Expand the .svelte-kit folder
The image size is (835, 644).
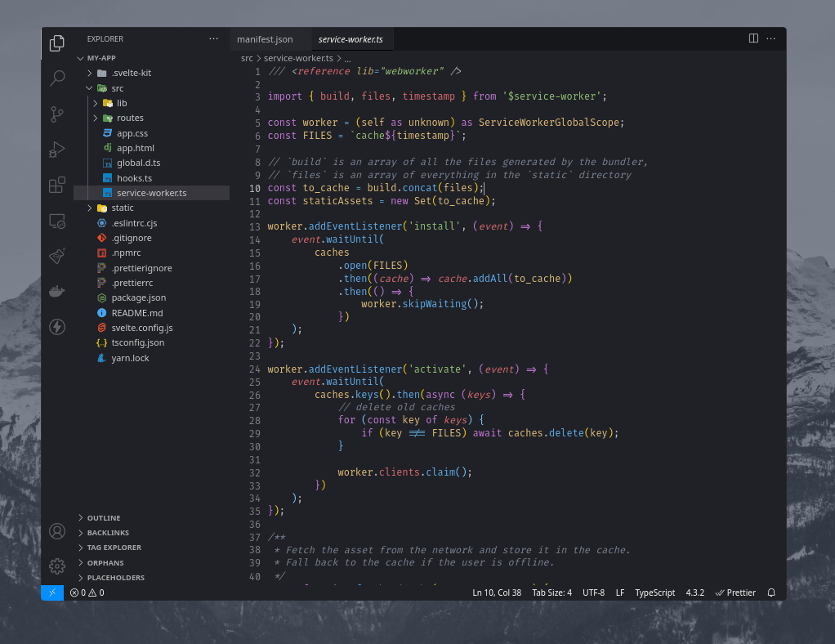[x=131, y=73]
